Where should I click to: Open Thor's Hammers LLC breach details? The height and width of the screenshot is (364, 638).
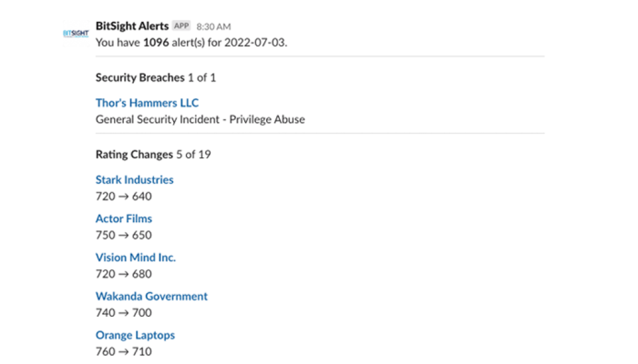147,103
